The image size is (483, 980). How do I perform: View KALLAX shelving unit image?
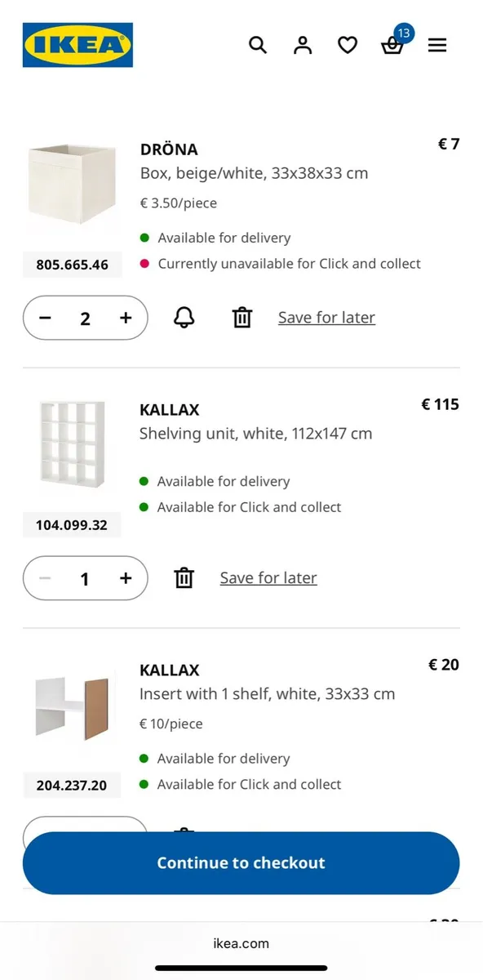[72, 445]
